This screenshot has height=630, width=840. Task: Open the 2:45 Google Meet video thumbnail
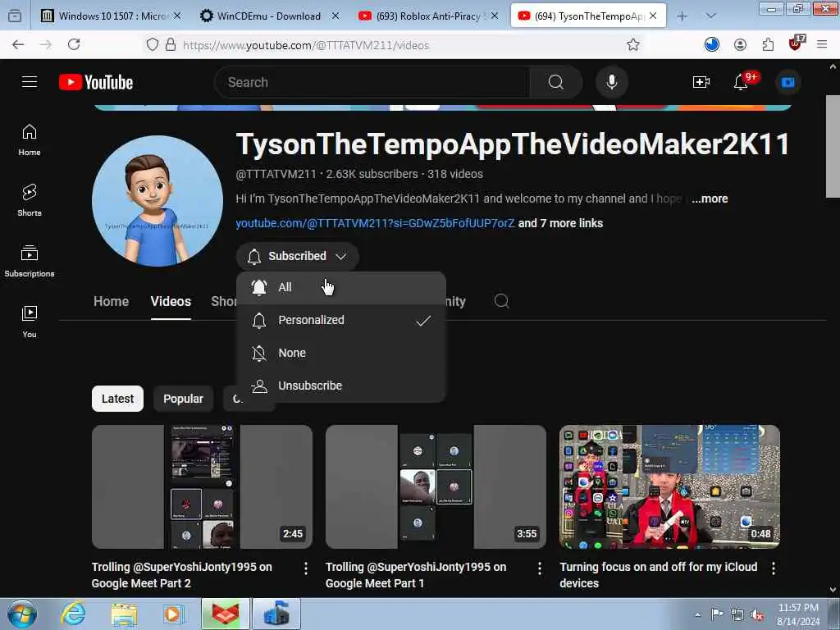[x=202, y=486]
